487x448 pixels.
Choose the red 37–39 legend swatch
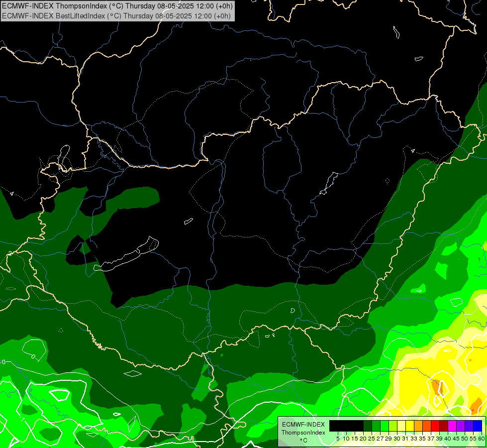point(435,426)
